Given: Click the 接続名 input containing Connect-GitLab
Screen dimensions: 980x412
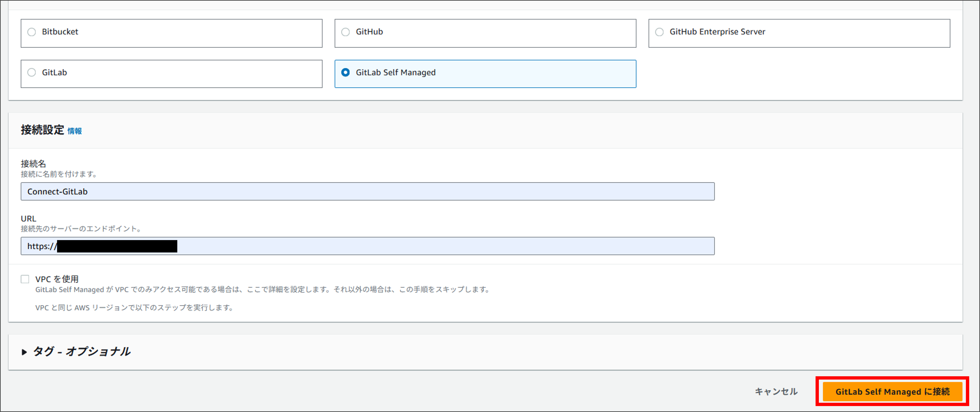Looking at the screenshot, I should (x=367, y=191).
